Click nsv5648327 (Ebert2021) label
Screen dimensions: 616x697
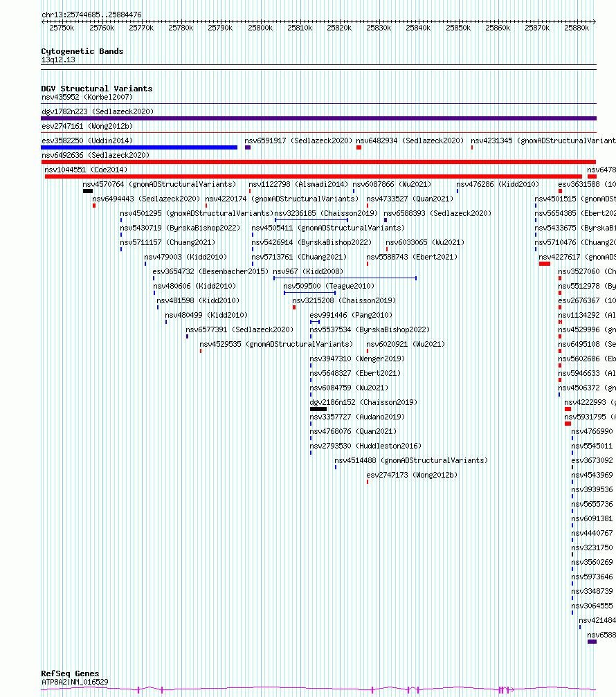[x=355, y=373]
